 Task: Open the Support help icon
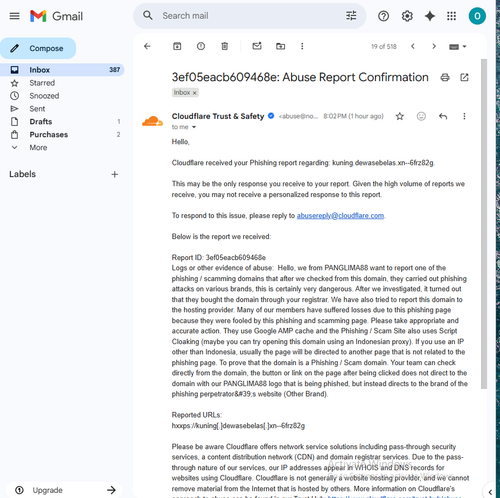(383, 16)
